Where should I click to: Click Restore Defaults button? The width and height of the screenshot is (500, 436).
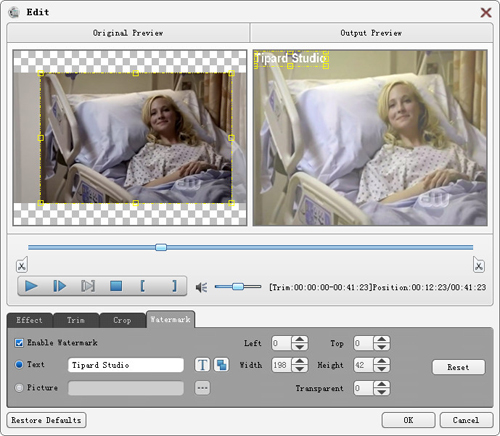pos(46,420)
